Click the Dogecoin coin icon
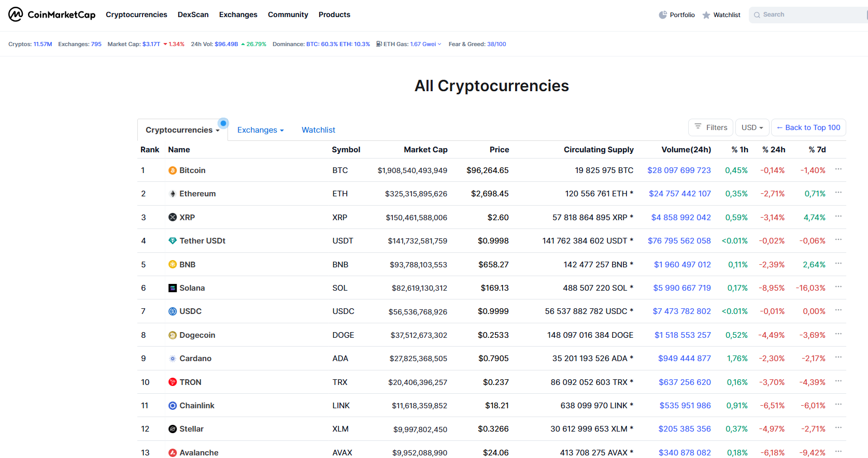Viewport: 868px width, 458px height. [x=173, y=335]
